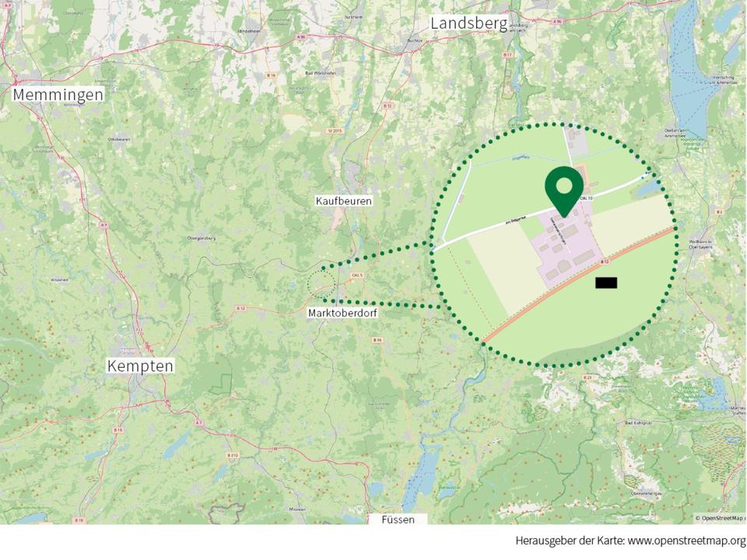Select the Füssen label at bottom
The height and width of the screenshot is (560, 747).
pyautogui.click(x=398, y=520)
